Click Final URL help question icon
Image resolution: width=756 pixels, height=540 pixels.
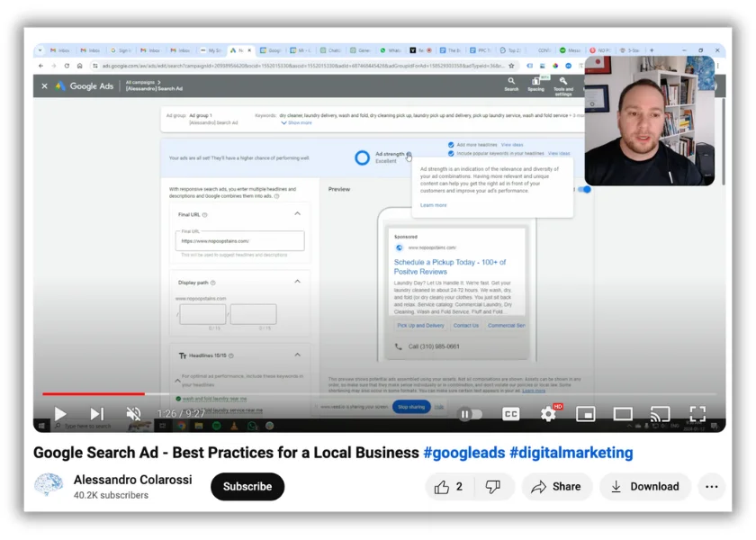[204, 215]
